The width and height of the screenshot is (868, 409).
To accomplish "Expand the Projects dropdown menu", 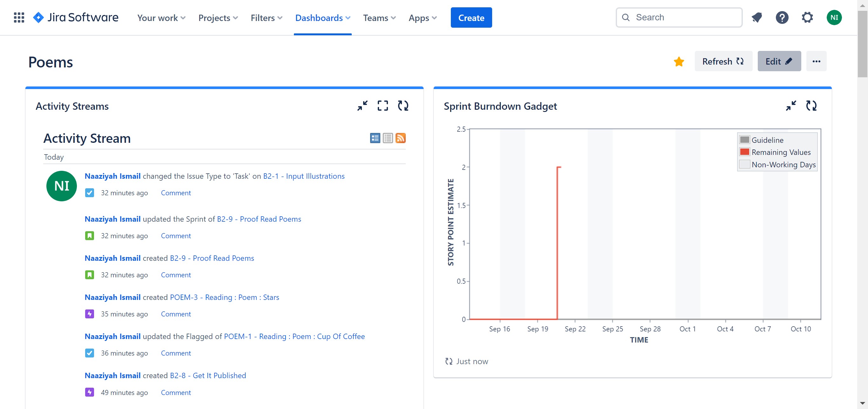I will point(218,18).
